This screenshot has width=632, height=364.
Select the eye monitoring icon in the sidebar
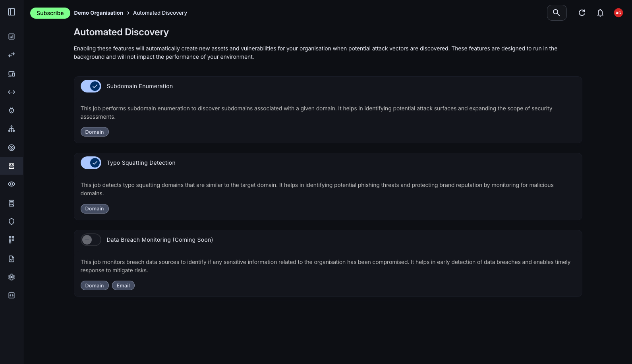(x=12, y=184)
